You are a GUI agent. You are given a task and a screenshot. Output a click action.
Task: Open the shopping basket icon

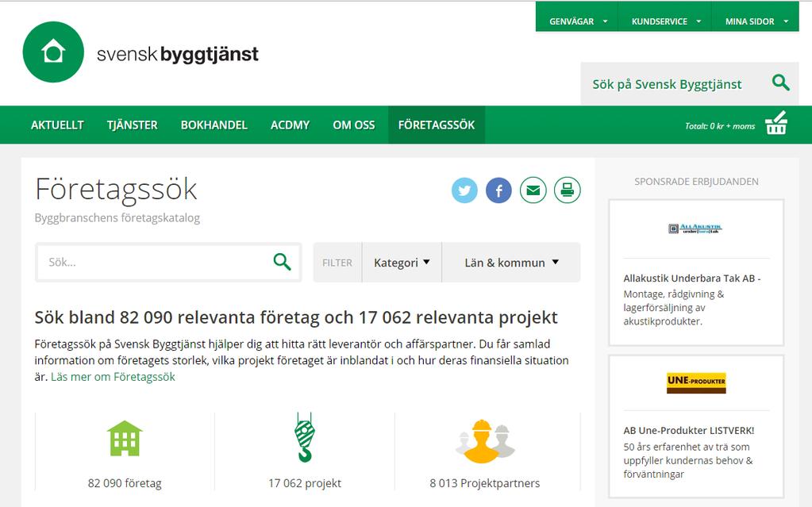click(x=776, y=123)
